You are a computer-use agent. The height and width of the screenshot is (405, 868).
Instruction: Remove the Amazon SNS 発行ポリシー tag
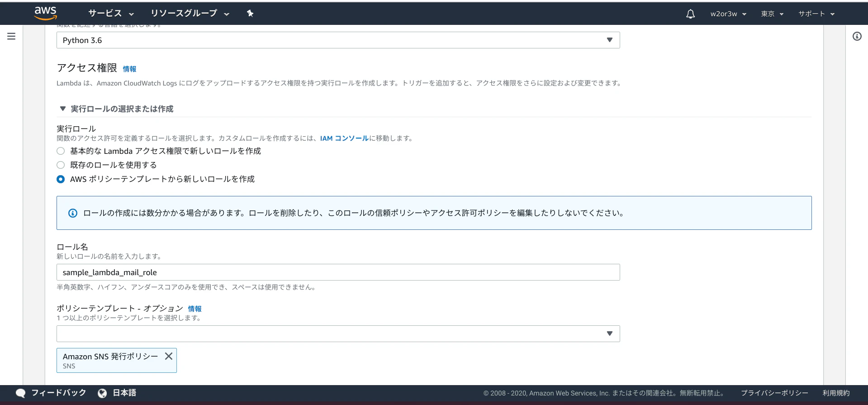(x=169, y=356)
